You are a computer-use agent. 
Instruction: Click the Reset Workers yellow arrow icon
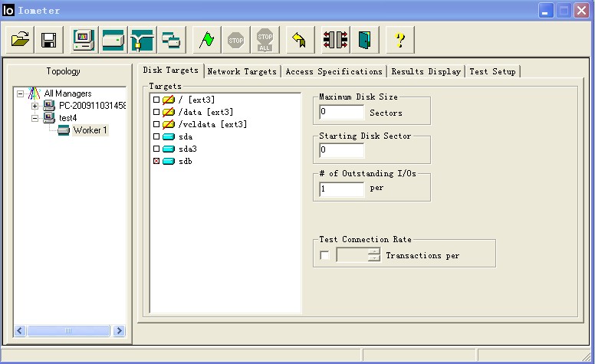(x=299, y=39)
